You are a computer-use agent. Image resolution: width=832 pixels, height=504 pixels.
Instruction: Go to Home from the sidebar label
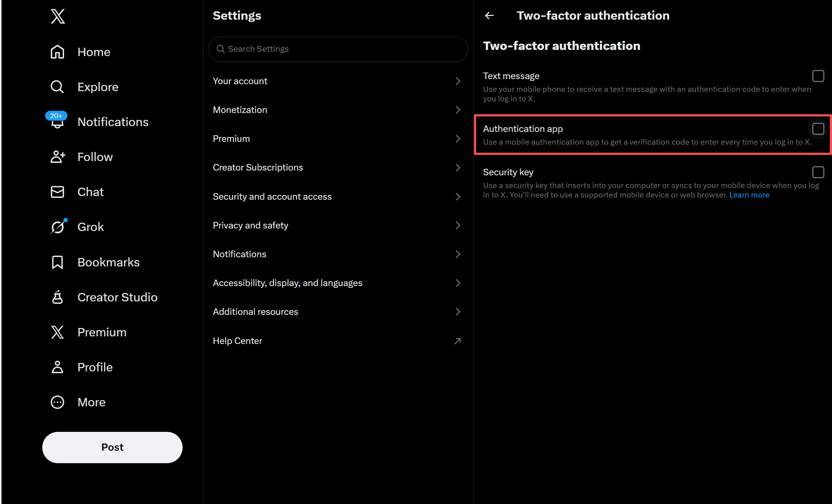(x=94, y=52)
